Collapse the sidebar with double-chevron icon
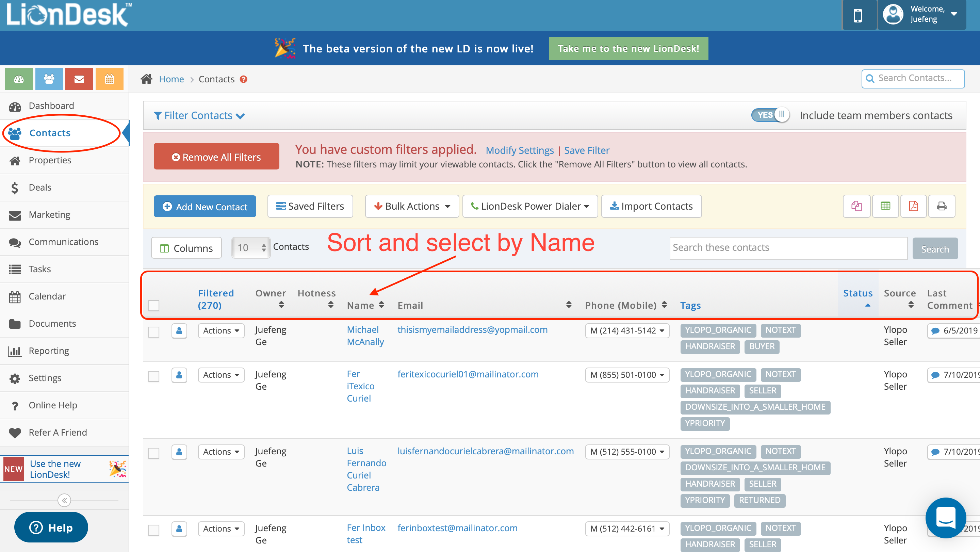This screenshot has width=980, height=552. point(64,500)
